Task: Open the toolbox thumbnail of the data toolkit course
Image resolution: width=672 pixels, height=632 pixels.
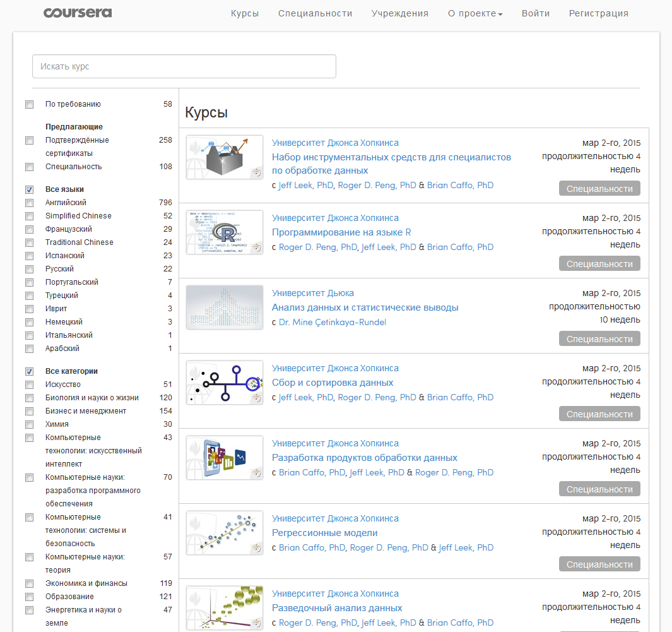Action: click(x=225, y=157)
